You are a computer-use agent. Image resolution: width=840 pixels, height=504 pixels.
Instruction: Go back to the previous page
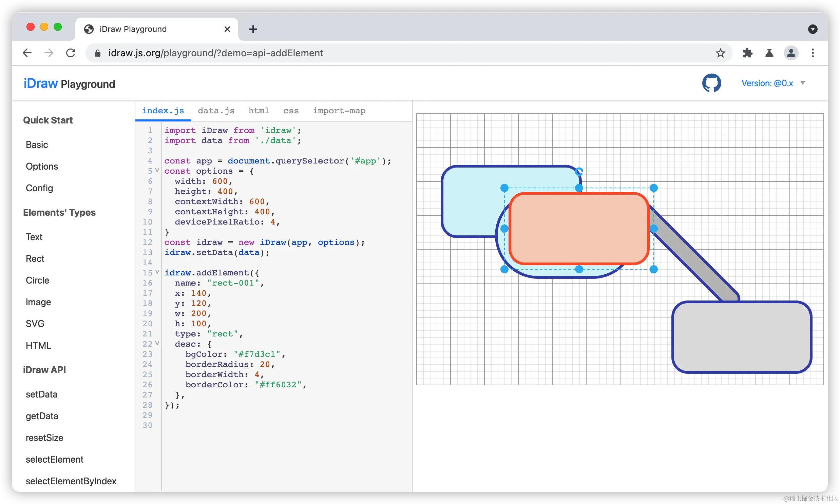click(x=27, y=53)
